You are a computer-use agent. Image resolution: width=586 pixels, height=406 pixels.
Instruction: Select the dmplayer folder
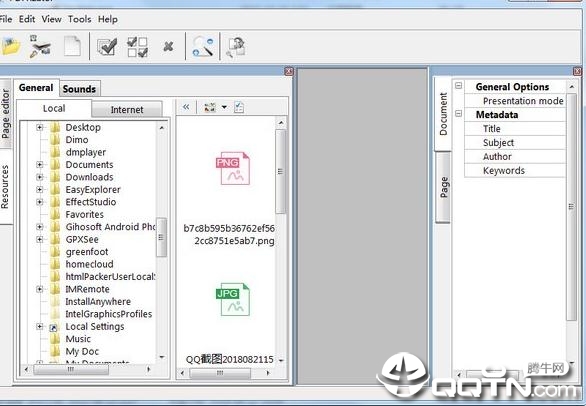pos(86,153)
